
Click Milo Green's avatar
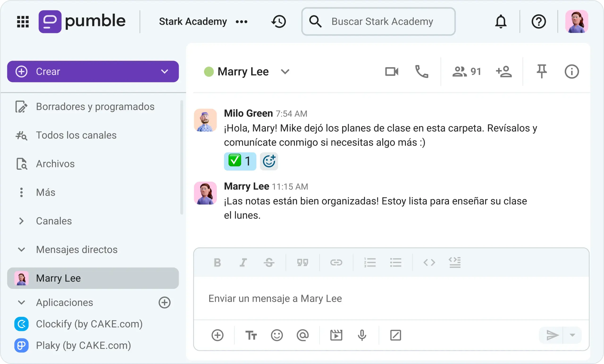(x=205, y=120)
